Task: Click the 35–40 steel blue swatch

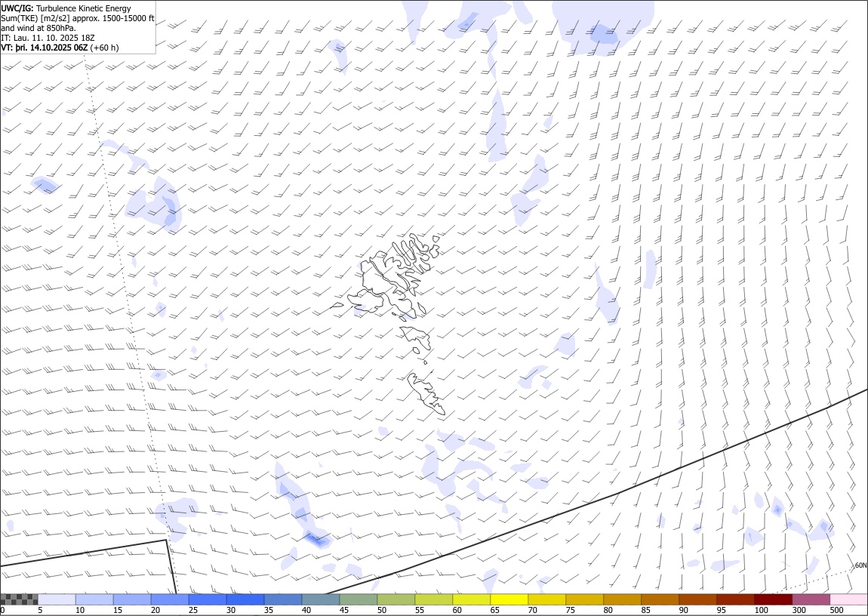Action: [284, 599]
